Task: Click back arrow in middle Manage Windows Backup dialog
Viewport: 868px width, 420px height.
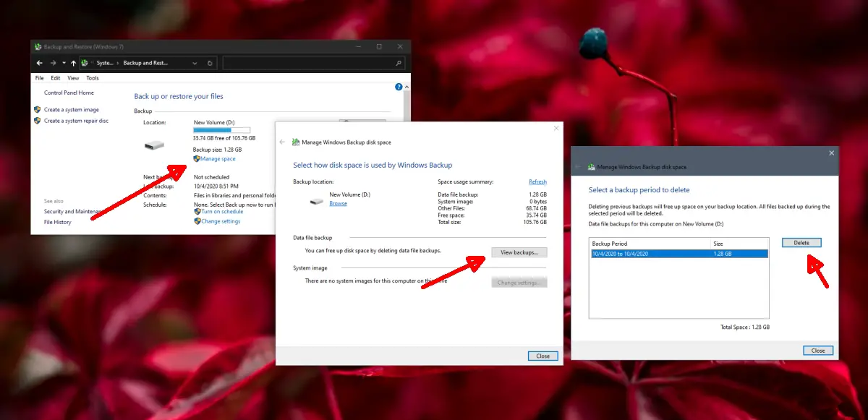Action: tap(282, 142)
